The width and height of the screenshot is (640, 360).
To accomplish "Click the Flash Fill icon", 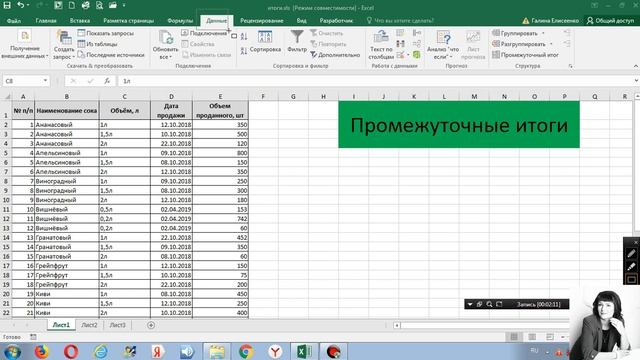I will [x=400, y=33].
